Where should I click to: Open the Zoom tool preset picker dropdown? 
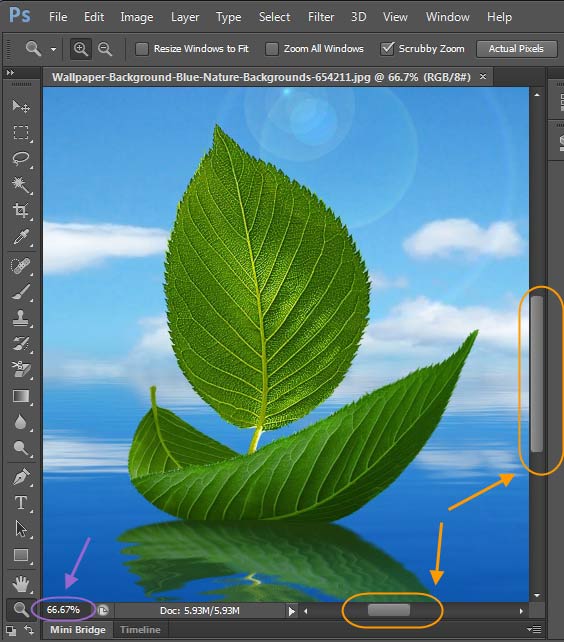54,50
